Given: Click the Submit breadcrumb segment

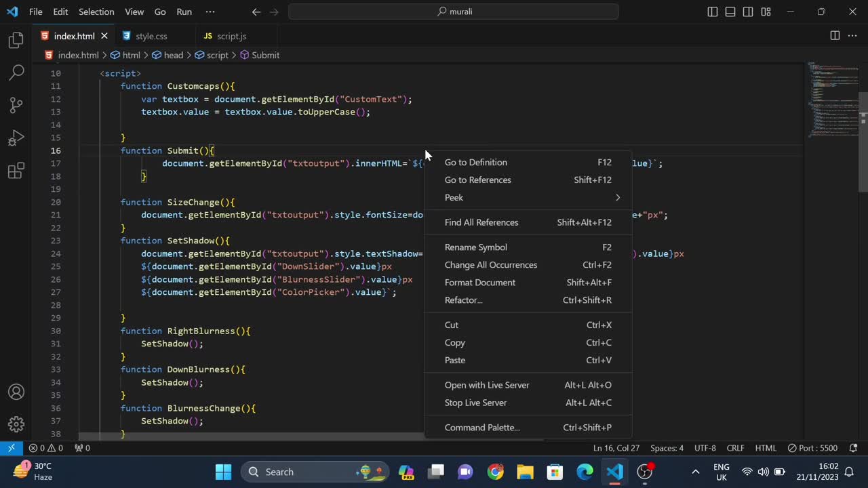Looking at the screenshot, I should point(259,55).
